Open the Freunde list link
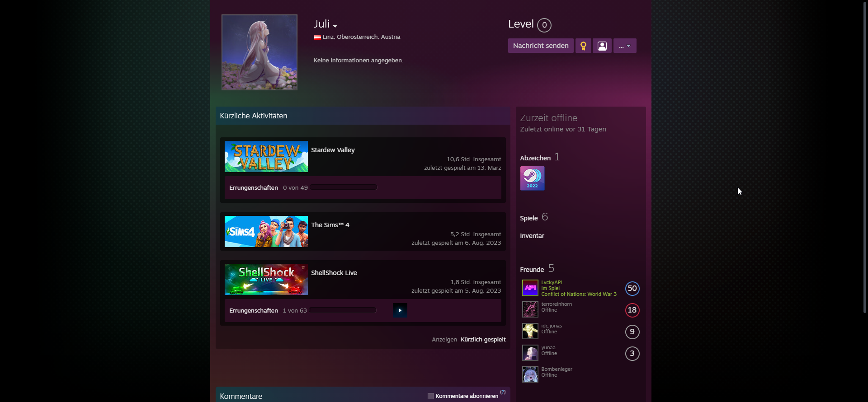Viewport: 868px width, 402px height. (x=532, y=270)
